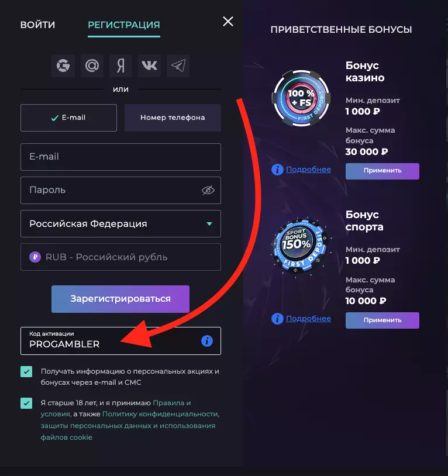Switch to the Войти tab

tap(37, 25)
